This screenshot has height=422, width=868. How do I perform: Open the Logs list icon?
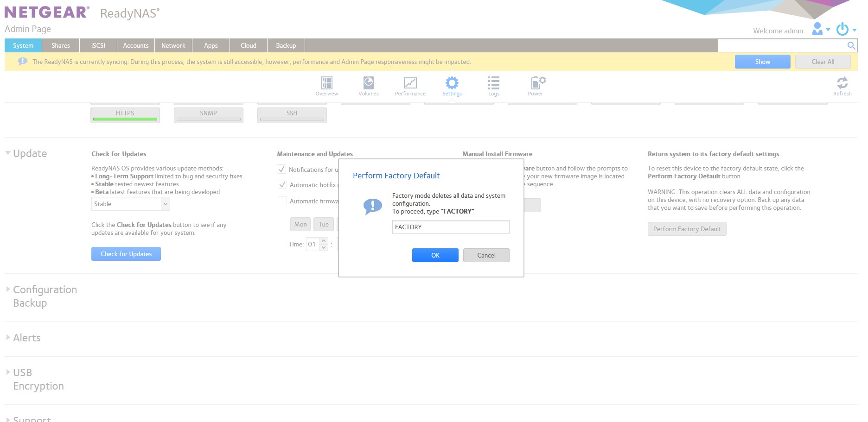(x=493, y=83)
